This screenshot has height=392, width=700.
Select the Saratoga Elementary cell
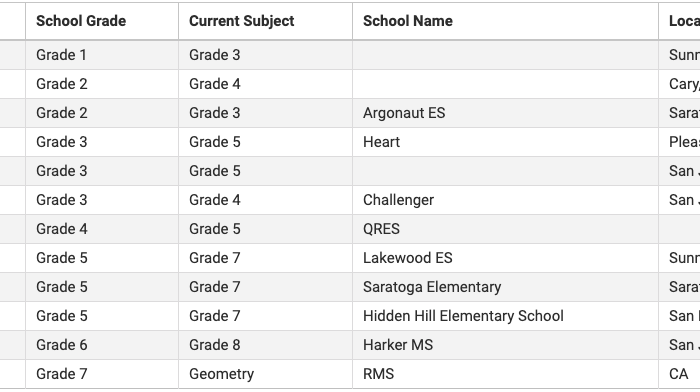click(x=505, y=287)
